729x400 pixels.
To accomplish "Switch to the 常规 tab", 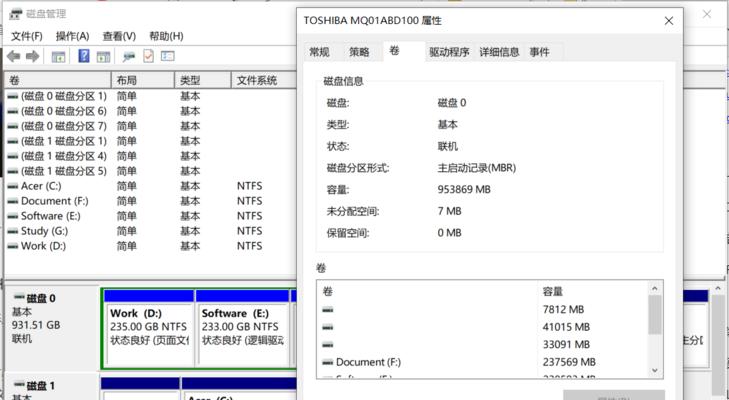I will pos(319,52).
